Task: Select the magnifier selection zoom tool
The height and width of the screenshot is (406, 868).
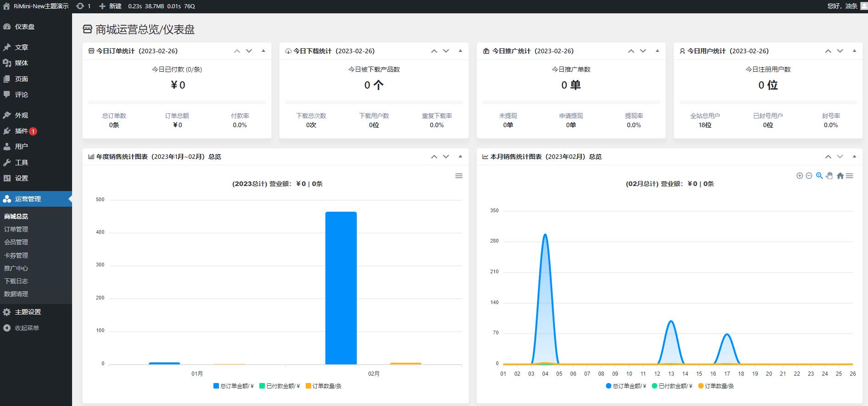Action: click(819, 176)
